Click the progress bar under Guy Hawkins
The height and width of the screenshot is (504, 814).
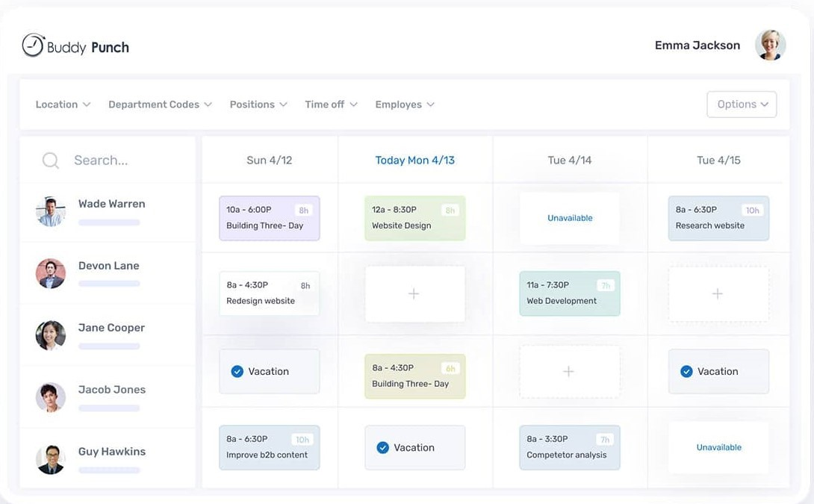coord(109,470)
